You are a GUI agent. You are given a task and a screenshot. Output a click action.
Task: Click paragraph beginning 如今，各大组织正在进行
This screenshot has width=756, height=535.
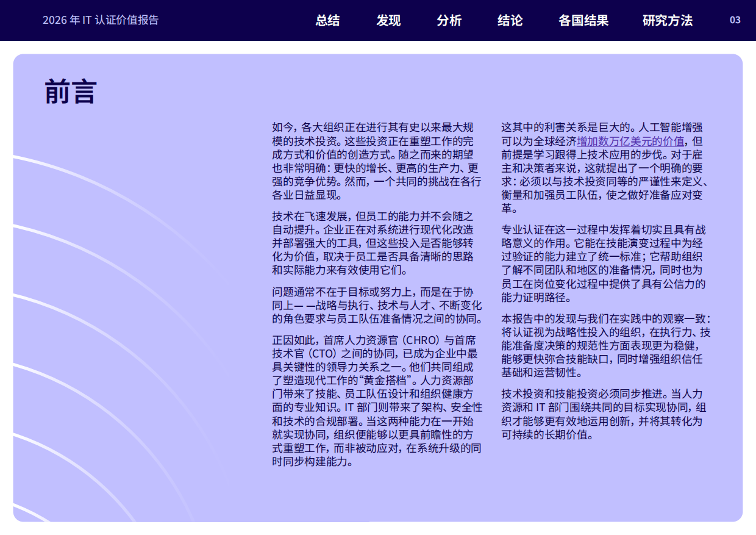pos(376,161)
